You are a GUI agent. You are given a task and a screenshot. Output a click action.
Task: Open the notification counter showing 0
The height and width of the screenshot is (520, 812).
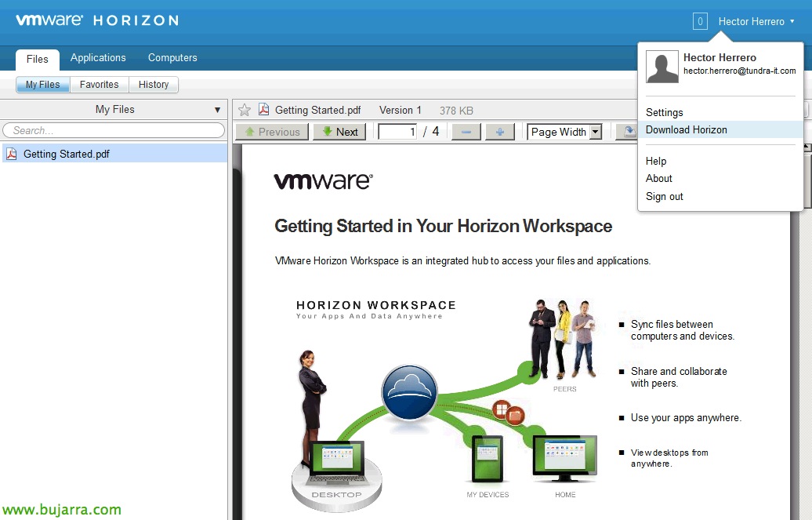[x=700, y=21]
